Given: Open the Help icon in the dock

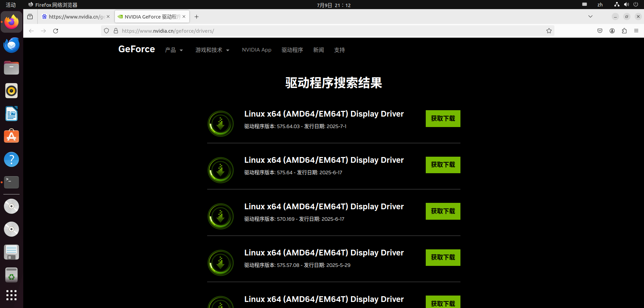Looking at the screenshot, I should (x=11, y=159).
